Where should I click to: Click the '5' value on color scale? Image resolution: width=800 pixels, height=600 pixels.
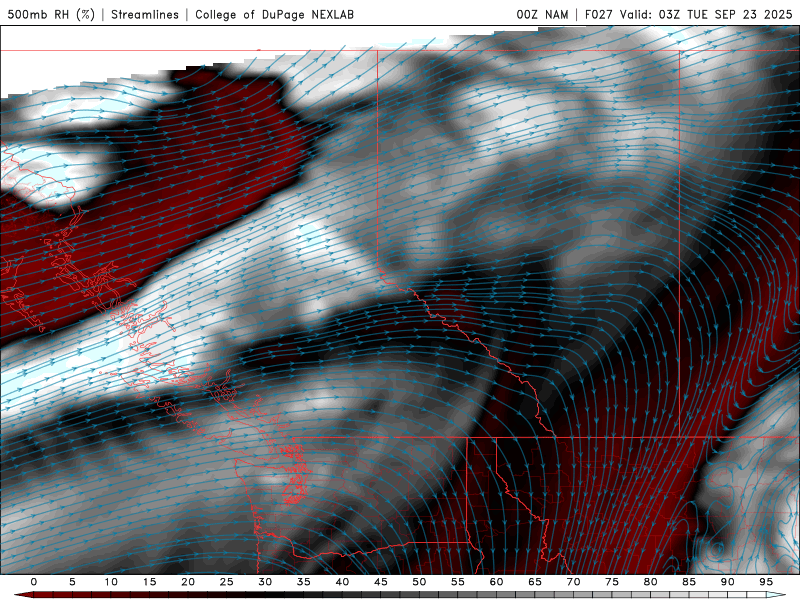(72, 582)
